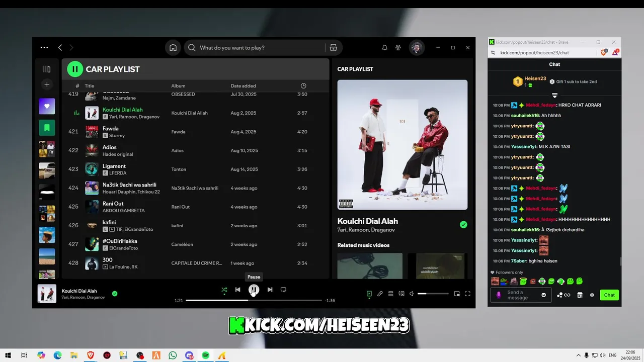Open Spotify from the taskbar

click(206, 355)
